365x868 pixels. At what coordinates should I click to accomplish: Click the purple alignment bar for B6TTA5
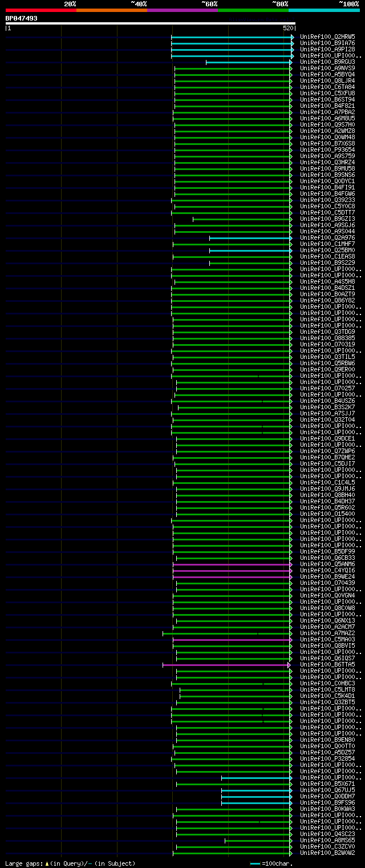point(226,664)
